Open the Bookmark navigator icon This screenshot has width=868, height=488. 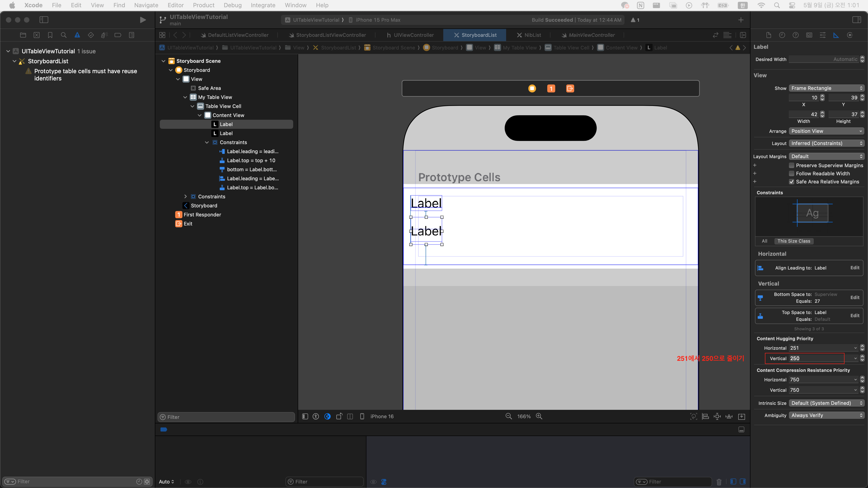pos(50,35)
